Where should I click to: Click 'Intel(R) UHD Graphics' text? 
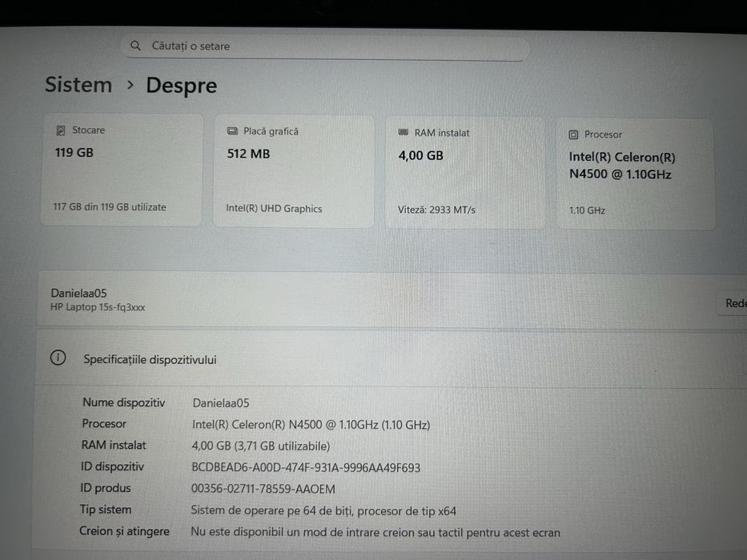tap(274, 209)
